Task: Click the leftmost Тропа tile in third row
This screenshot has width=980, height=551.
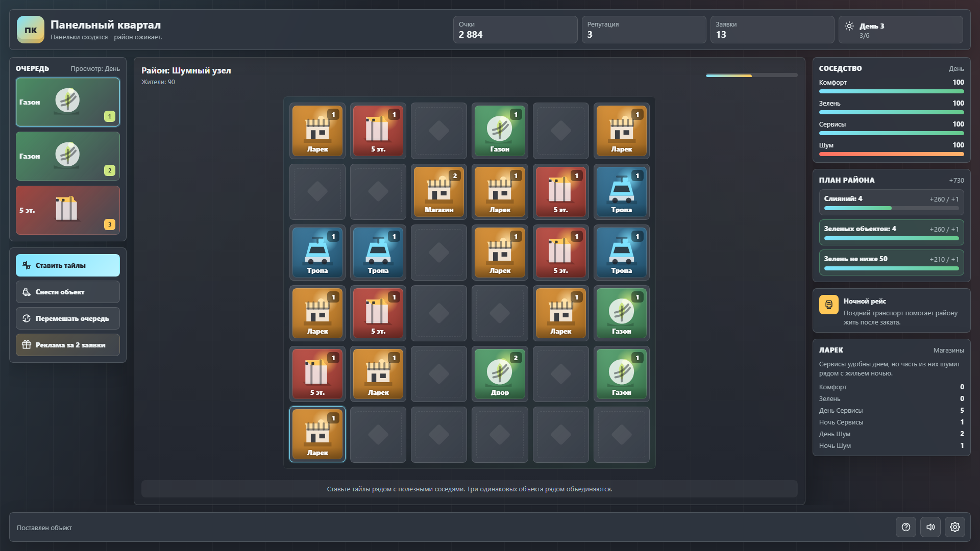Action: pyautogui.click(x=317, y=252)
